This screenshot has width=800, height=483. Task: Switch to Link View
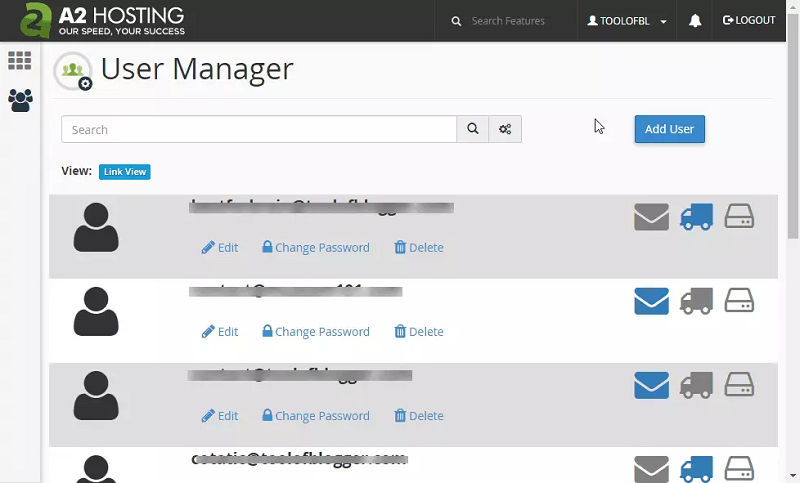pyautogui.click(x=125, y=172)
